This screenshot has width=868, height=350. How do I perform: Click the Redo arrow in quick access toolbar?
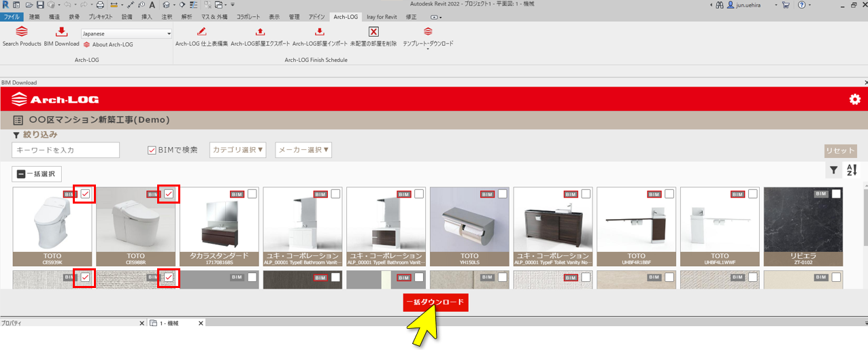[83, 5]
